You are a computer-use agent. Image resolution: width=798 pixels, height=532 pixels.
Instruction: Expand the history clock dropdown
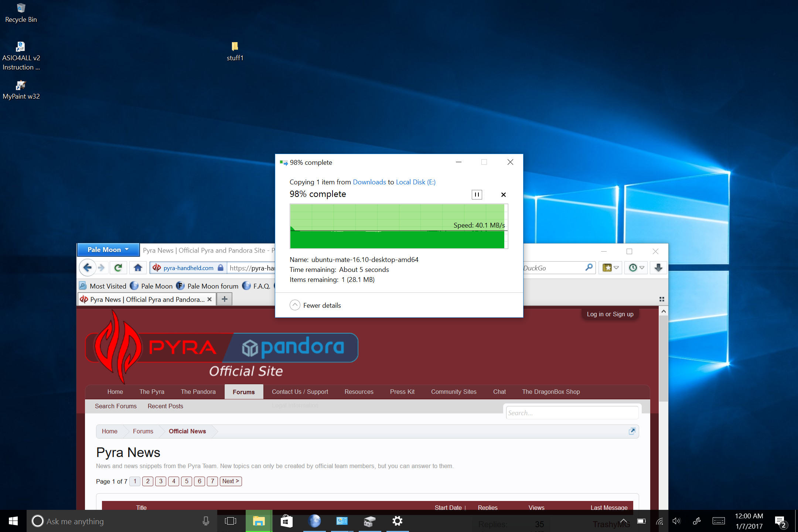642,267
